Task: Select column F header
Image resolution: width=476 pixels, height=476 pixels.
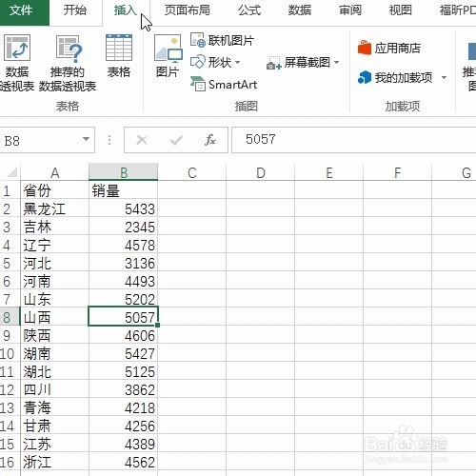Action: [x=398, y=172]
